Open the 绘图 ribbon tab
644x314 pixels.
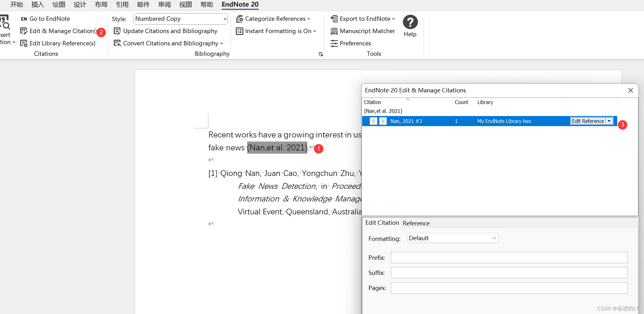59,4
